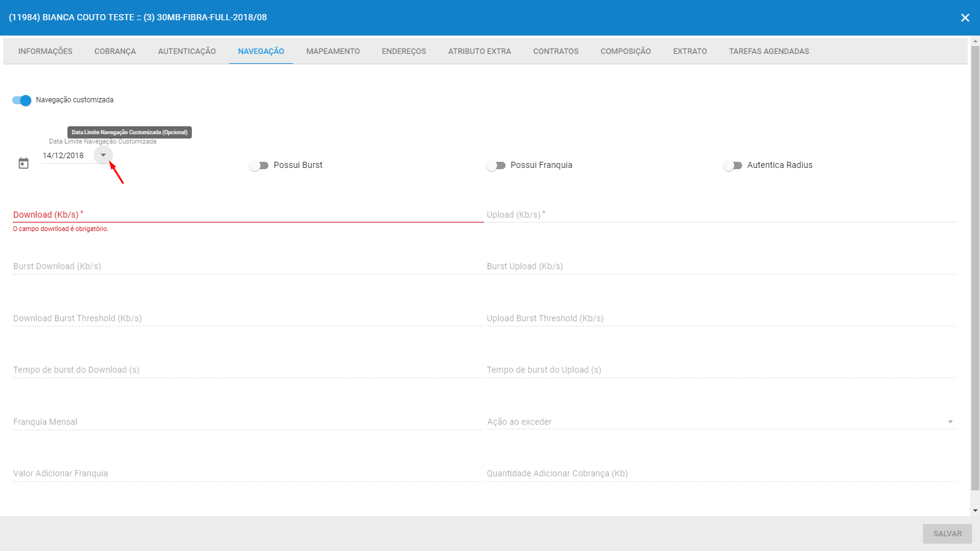Viewport: 980px width, 551px height.
Task: Enable Possui Franquia switch
Action: tap(496, 165)
